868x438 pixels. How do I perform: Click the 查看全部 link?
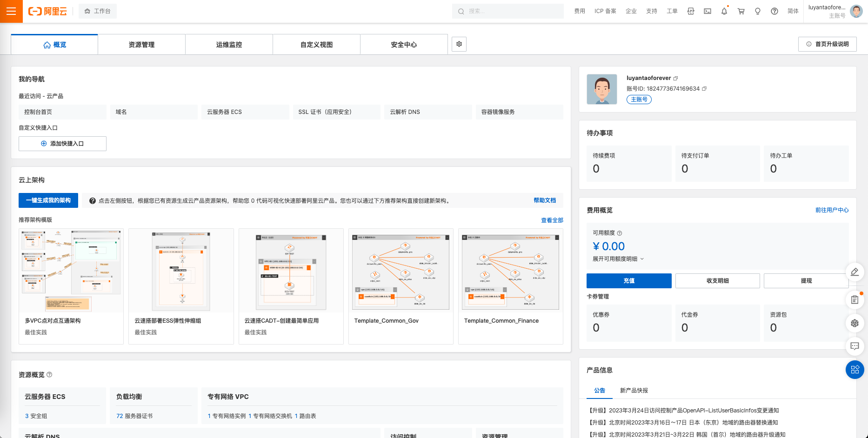point(552,220)
